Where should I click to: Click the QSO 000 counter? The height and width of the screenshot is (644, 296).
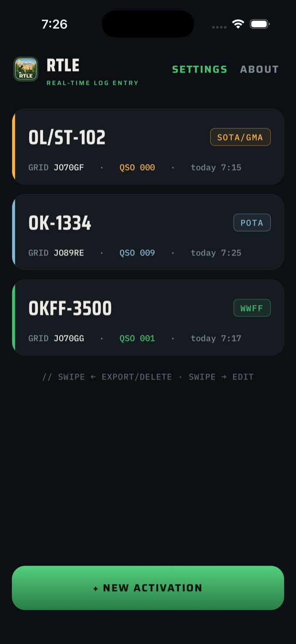click(x=137, y=168)
